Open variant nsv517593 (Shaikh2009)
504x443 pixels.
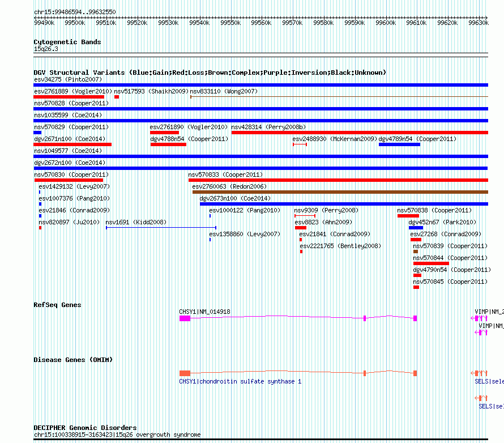pyautogui.click(x=151, y=91)
